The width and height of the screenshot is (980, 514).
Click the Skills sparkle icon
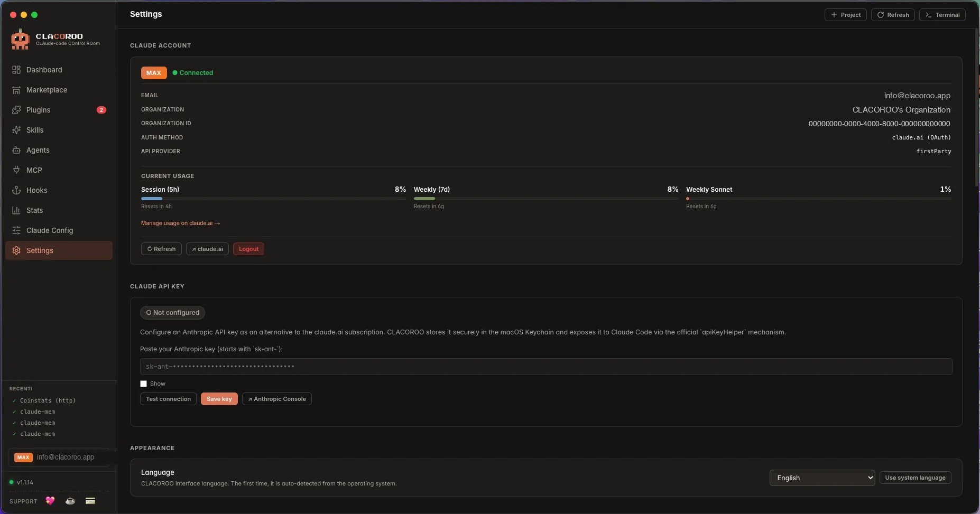16,130
